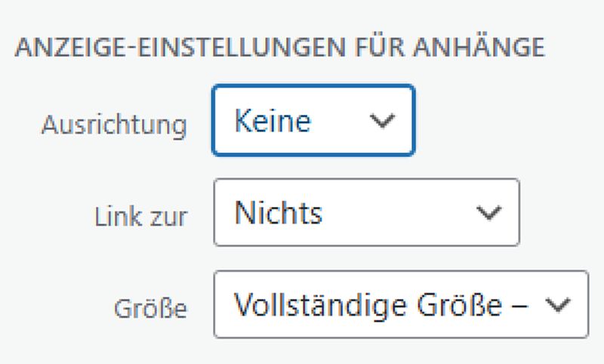Focus the highlighted Keine combo box

(x=313, y=121)
